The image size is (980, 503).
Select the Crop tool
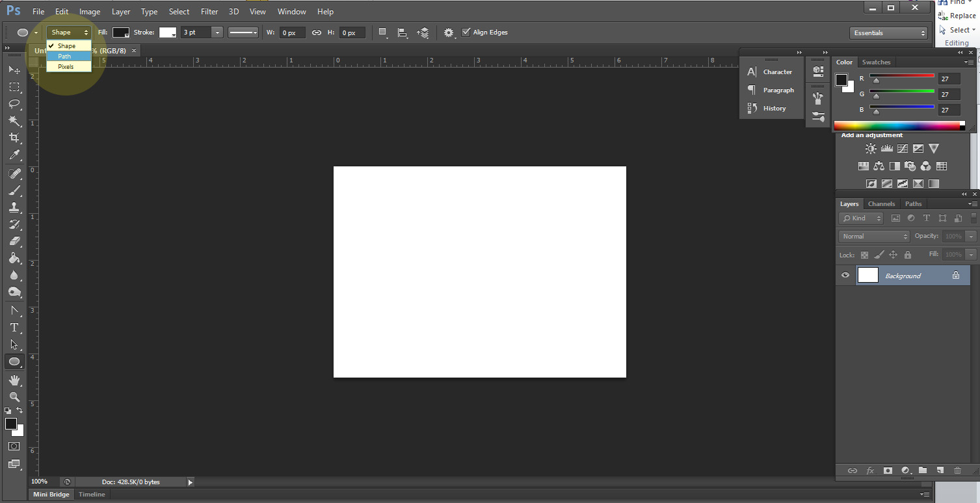[x=14, y=138]
